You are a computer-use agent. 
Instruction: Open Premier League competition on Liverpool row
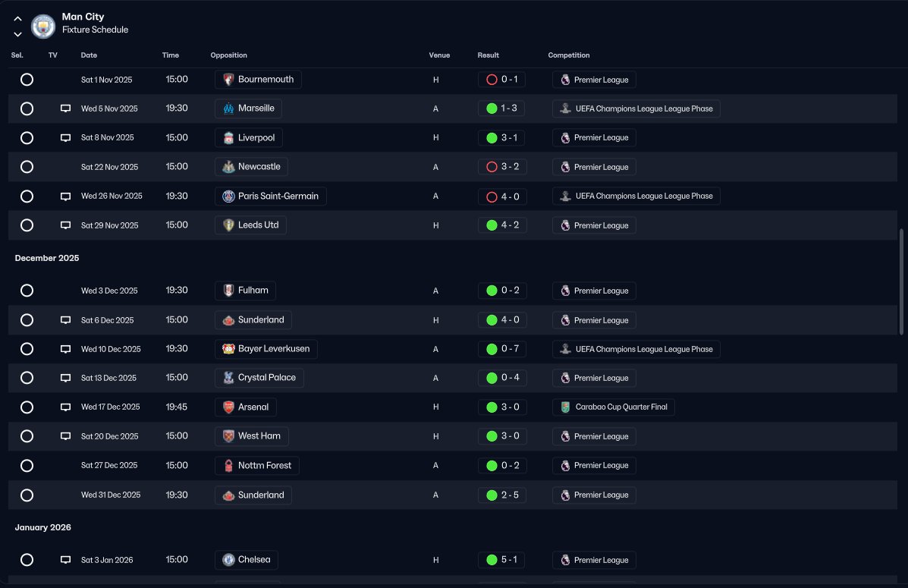pos(594,138)
